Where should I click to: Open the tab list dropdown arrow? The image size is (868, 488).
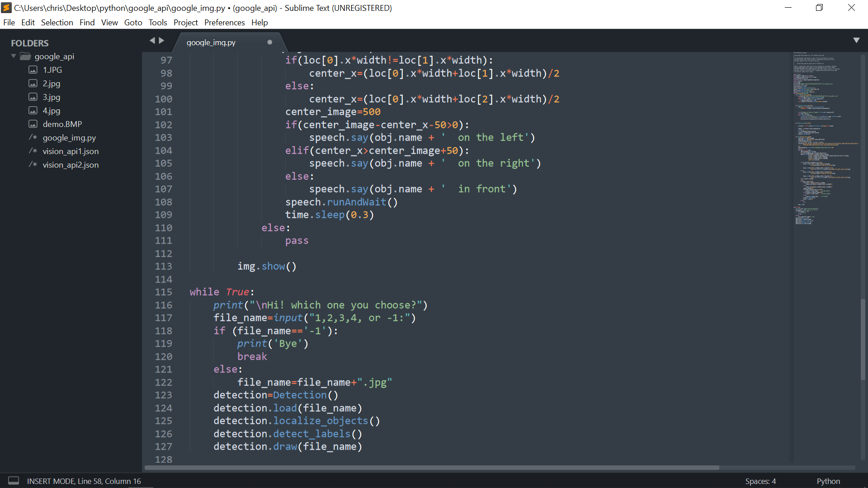[x=856, y=41]
